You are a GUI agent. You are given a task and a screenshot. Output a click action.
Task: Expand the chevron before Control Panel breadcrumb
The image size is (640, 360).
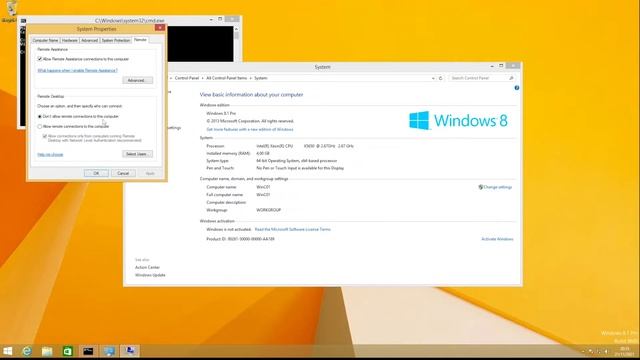171,78
